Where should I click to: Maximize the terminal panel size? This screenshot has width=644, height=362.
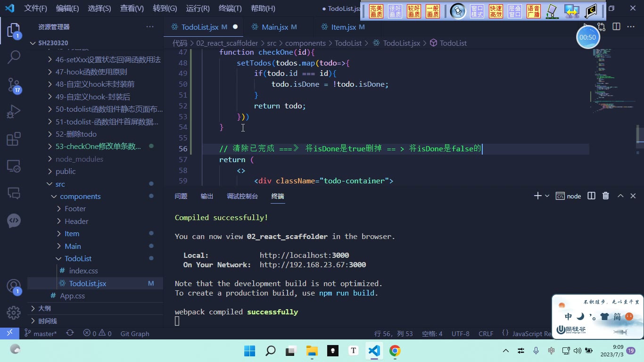[x=620, y=196]
